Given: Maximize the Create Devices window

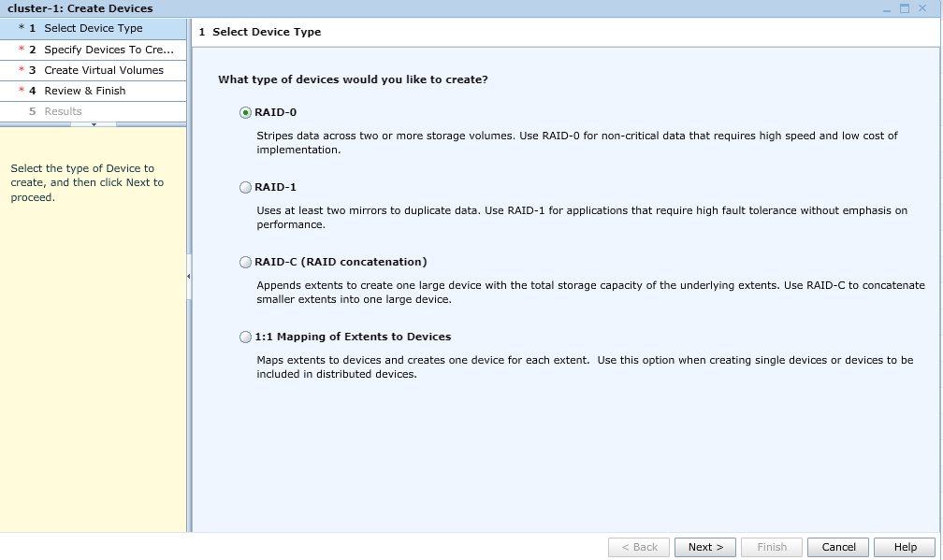Looking at the screenshot, I should pos(905,8).
